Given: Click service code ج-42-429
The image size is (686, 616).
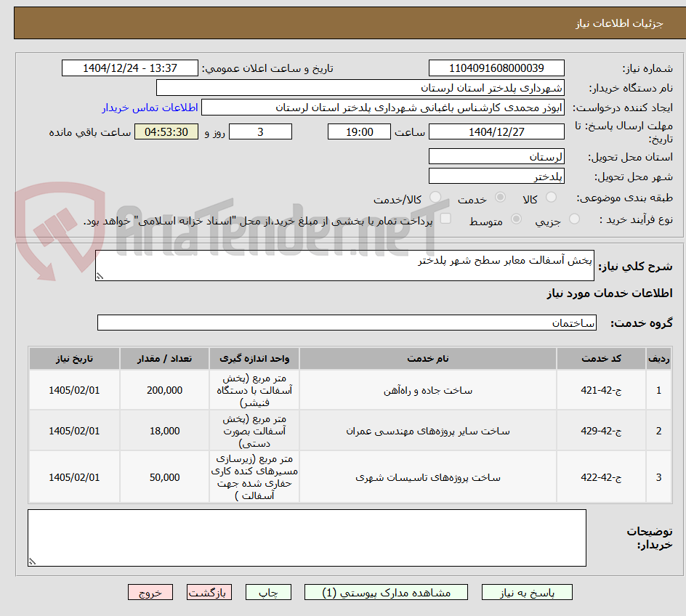Looking at the screenshot, I should point(601,431).
